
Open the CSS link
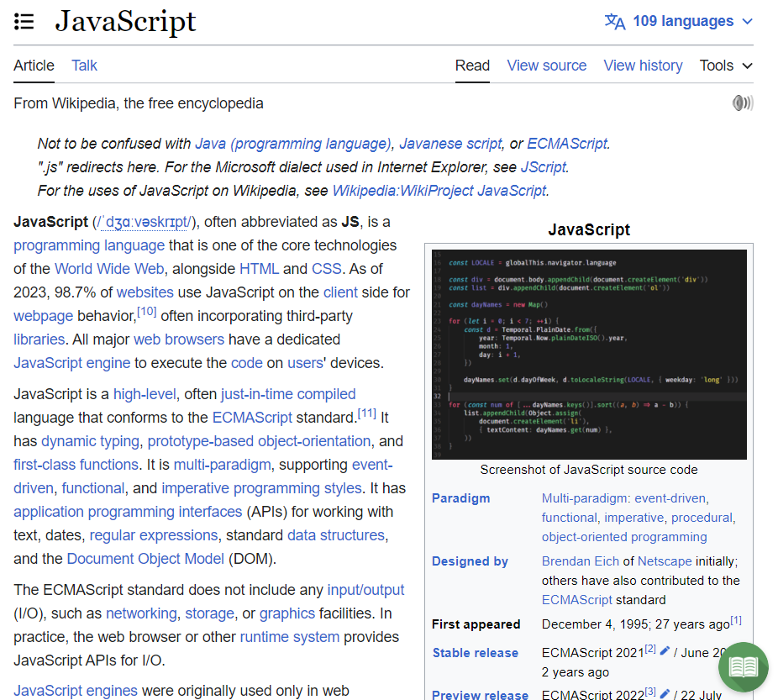pos(327,268)
